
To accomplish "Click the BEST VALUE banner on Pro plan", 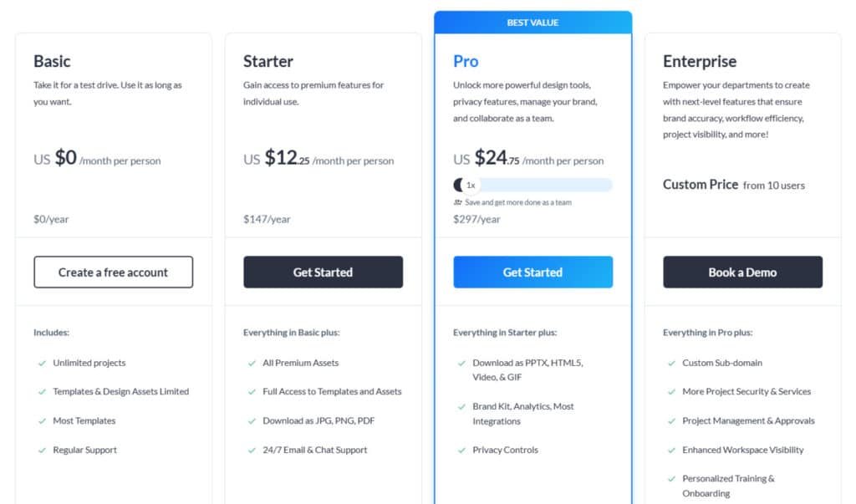I will tap(532, 23).
